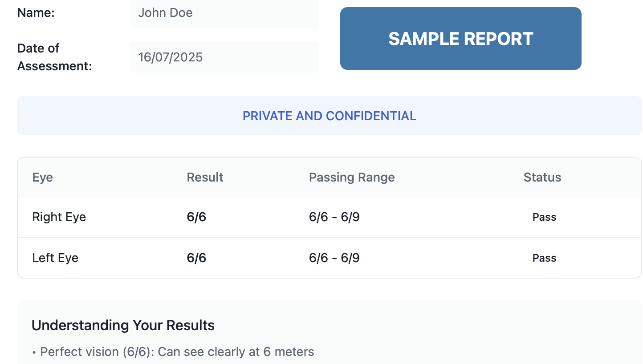This screenshot has height=364, width=643.
Task: Click the Left Eye 6/6 result
Action: [x=196, y=258]
